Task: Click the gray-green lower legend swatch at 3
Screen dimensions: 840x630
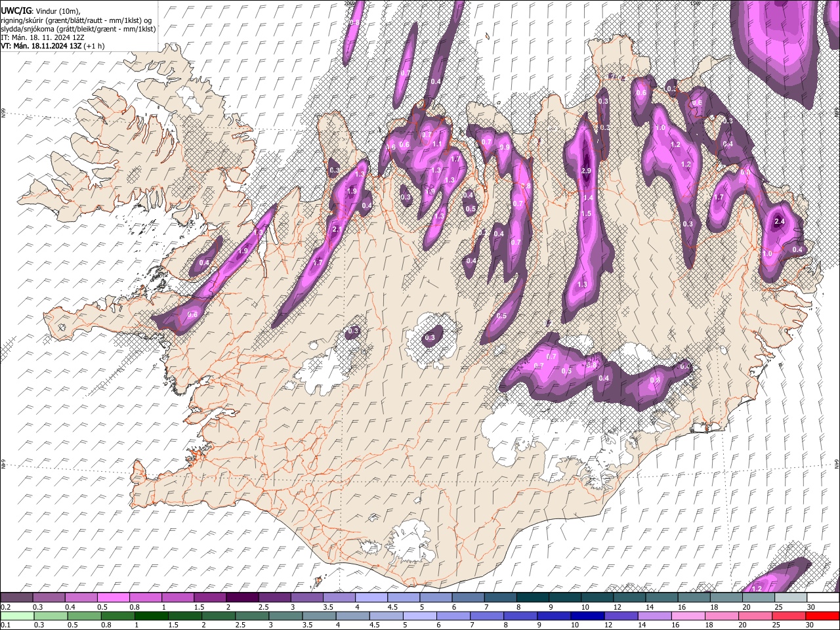Action: [x=285, y=616]
